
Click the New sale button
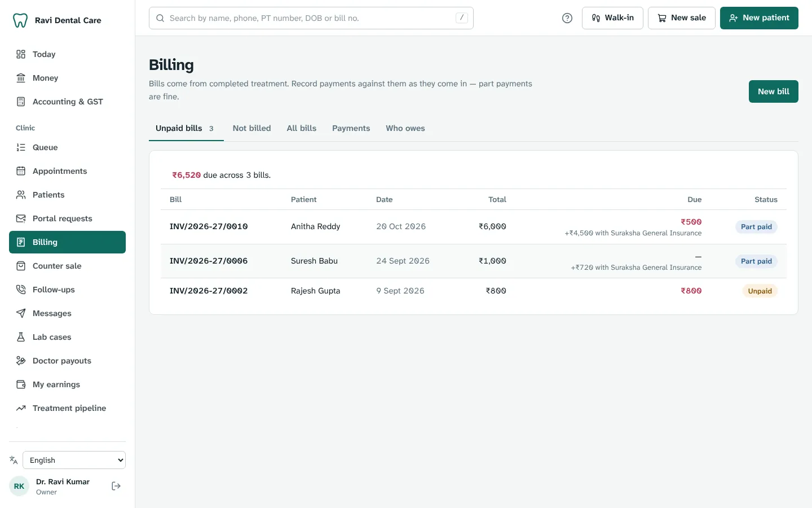click(x=681, y=18)
